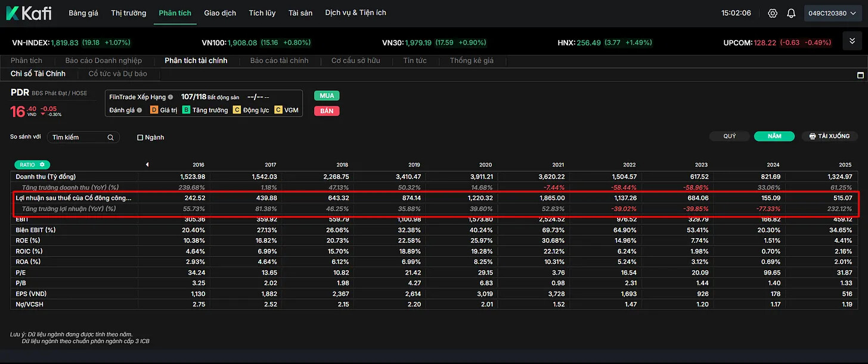Open the RATIO settings selector
868x364 pixels.
(32, 165)
